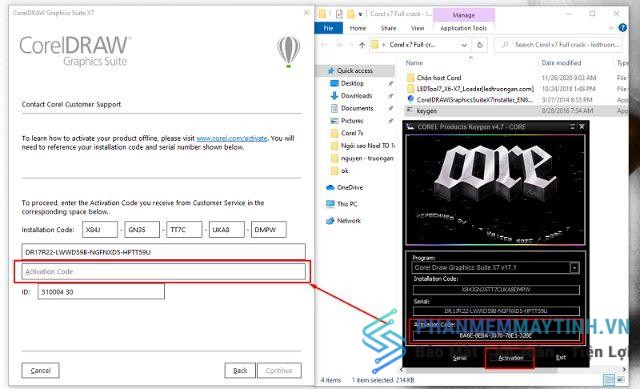
Task: Open the View ribbon tab in Explorer
Action: click(417, 28)
